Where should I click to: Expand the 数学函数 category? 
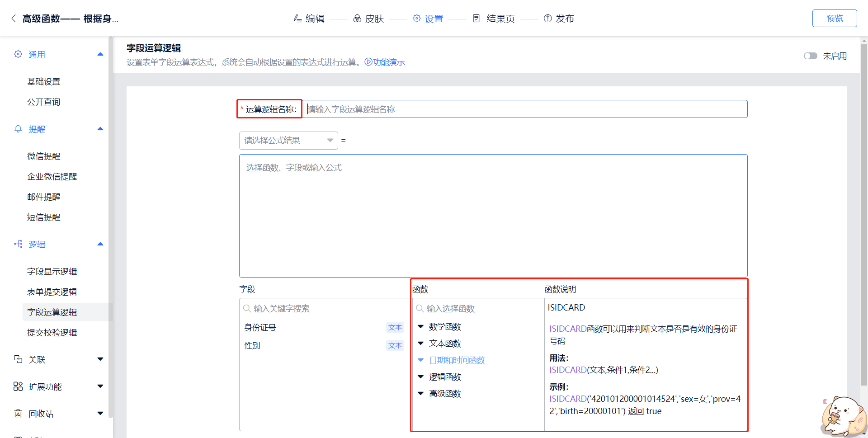click(x=445, y=327)
